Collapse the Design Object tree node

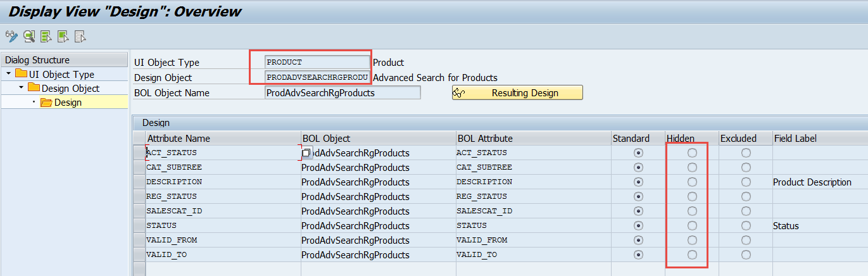22,88
